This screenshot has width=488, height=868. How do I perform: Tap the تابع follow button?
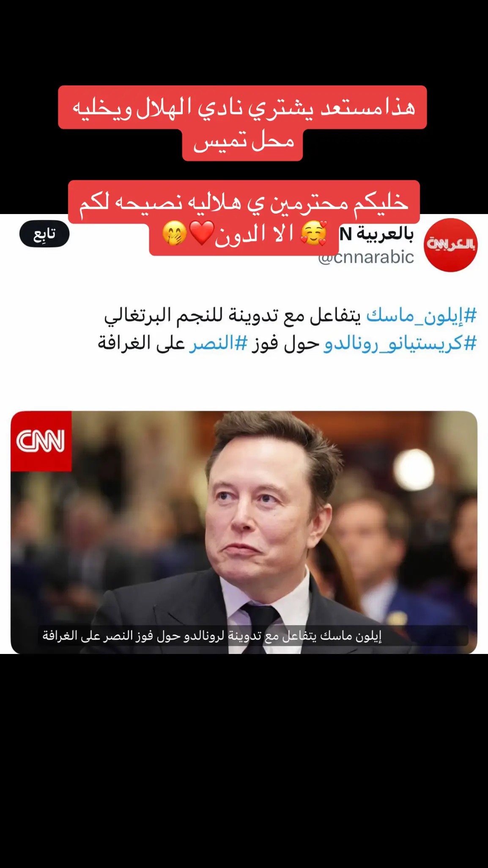pos(44,233)
